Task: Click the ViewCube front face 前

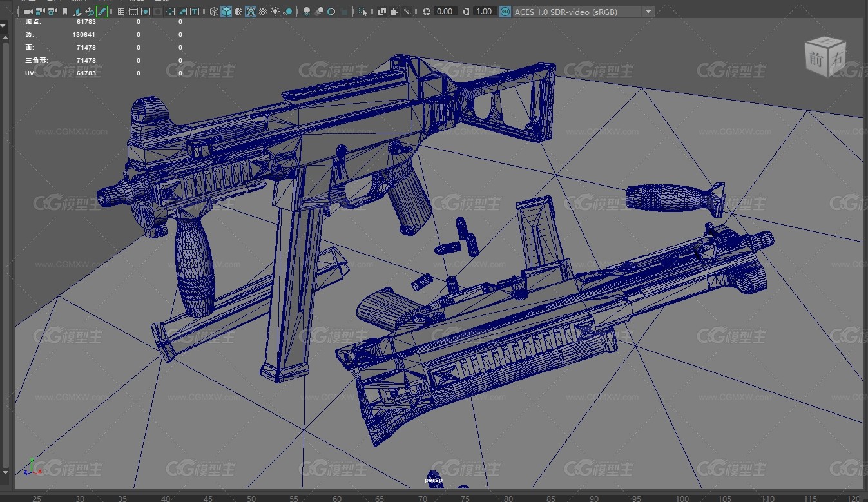Action: pyautogui.click(x=816, y=59)
